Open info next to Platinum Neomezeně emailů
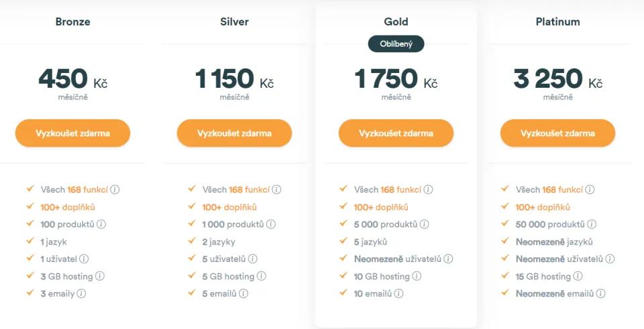The height and width of the screenshot is (329, 644). pos(601,293)
